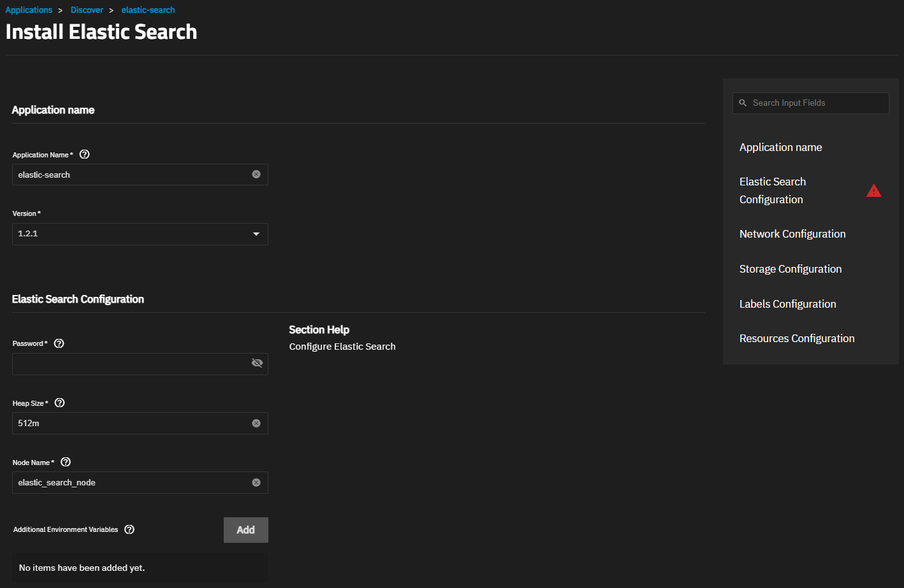Expand the Version dropdown

pos(140,234)
